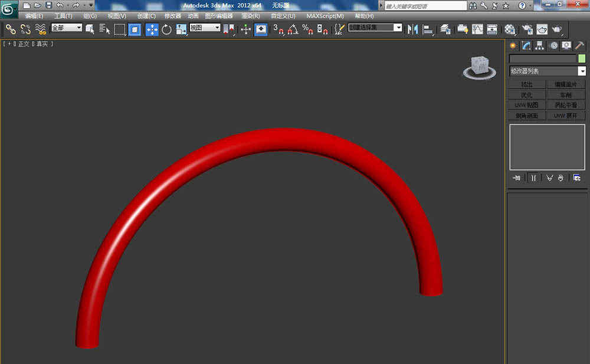Click the green object color swatch
Screen dimensions: 590x364
(582, 58)
